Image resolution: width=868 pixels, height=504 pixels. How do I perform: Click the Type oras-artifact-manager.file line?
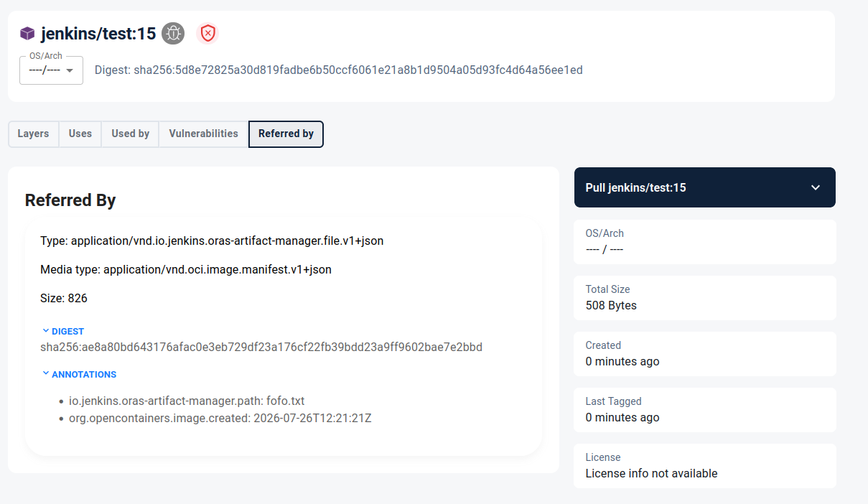(x=212, y=241)
